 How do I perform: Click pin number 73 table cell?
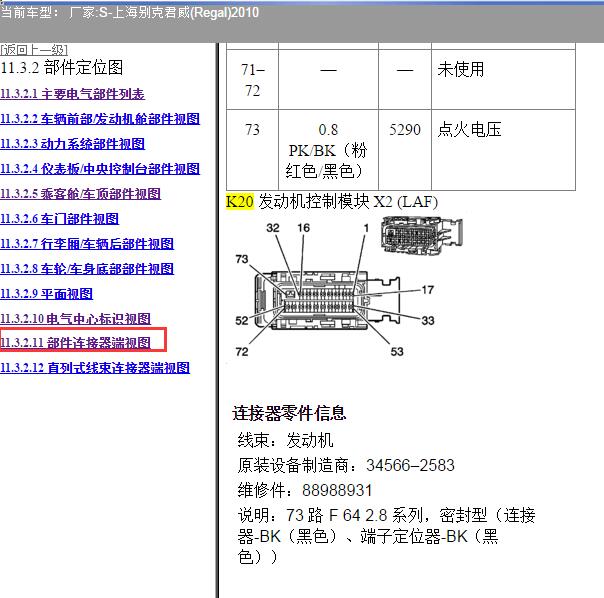pos(252,150)
